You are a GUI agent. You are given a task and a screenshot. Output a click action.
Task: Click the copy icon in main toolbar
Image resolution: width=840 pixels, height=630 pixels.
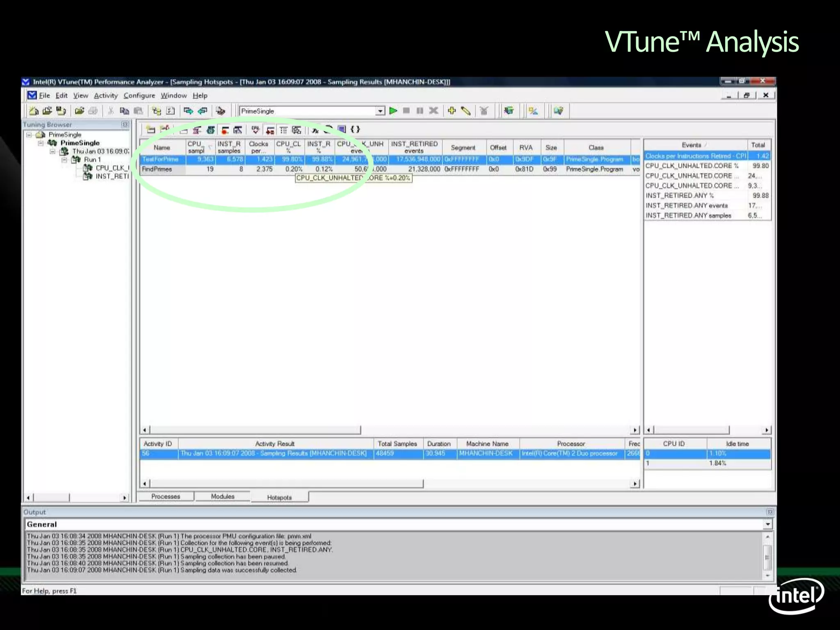tap(124, 111)
